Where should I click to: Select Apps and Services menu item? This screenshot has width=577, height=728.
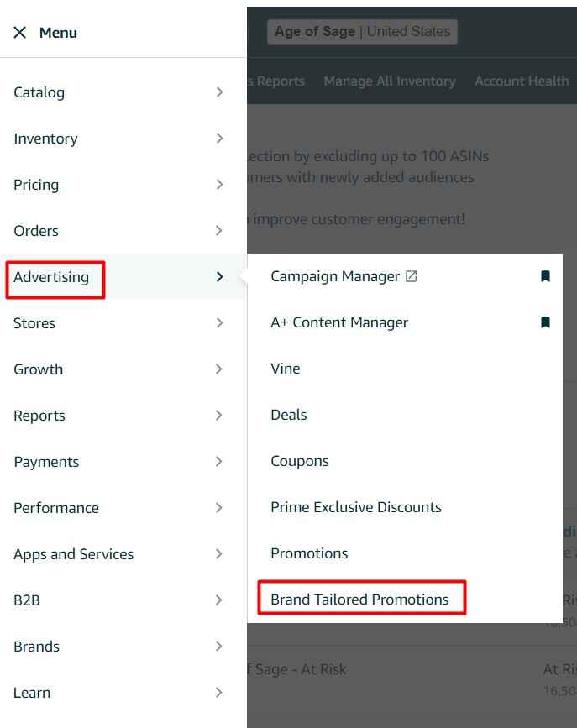tap(74, 554)
